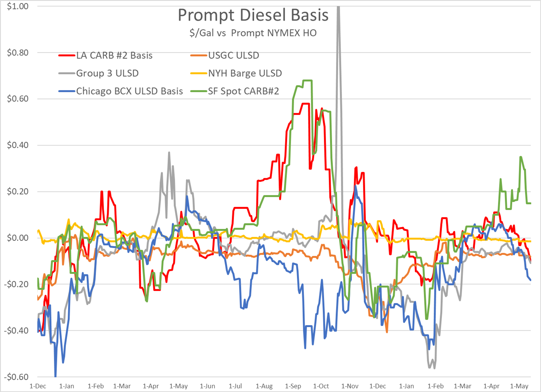Click the Prompt Diesel Basis chart title

pos(253,15)
